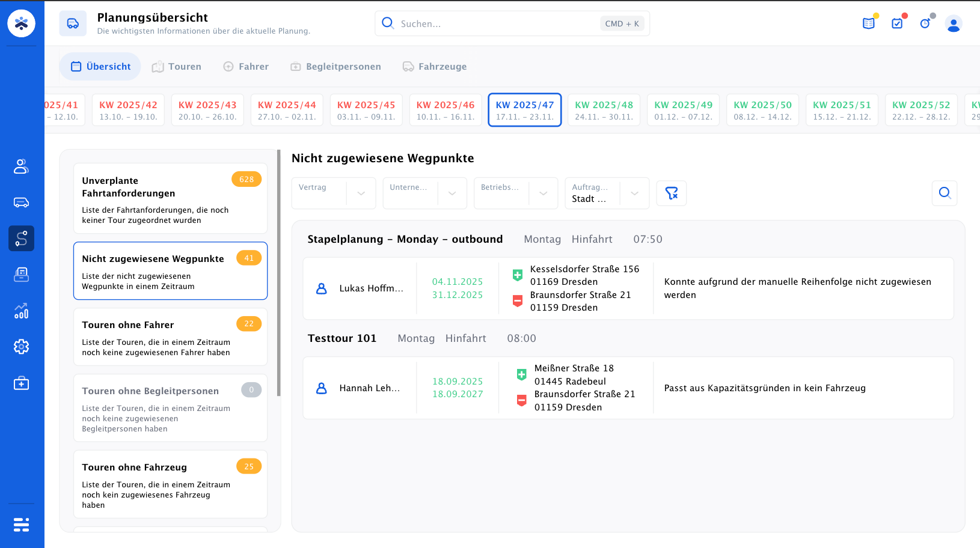Open the route planning sidebar icon
This screenshot has height=548, width=980.
click(22, 239)
